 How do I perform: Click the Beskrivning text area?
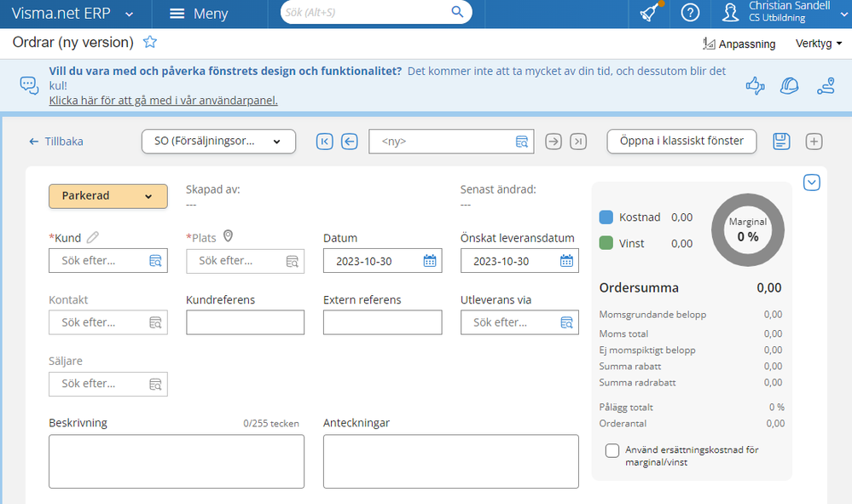[x=177, y=461]
